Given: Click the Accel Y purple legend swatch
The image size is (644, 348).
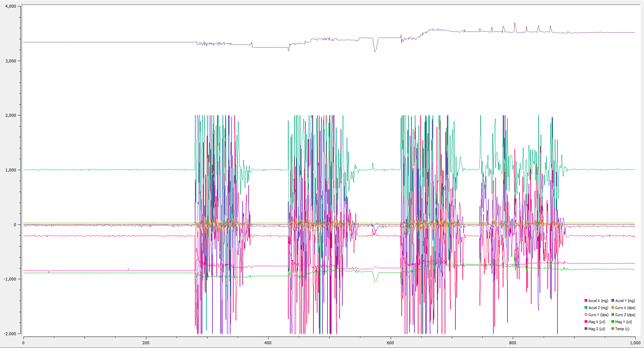Looking at the screenshot, I should [613, 301].
